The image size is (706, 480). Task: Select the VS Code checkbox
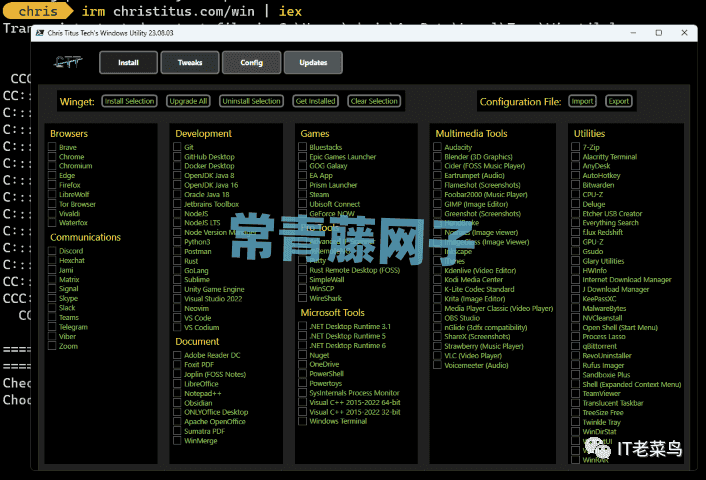tap(177, 317)
